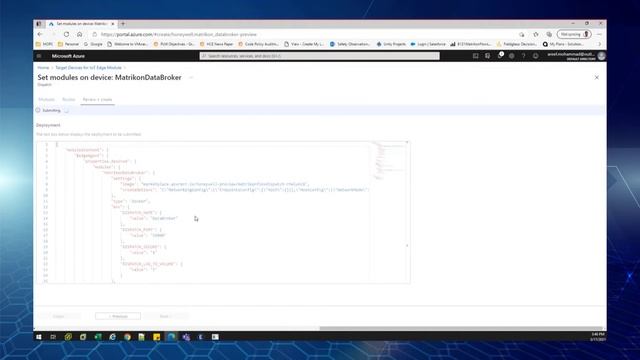Open the Personal bookmarks folder
This screenshot has height=360, width=640.
tap(68, 44)
